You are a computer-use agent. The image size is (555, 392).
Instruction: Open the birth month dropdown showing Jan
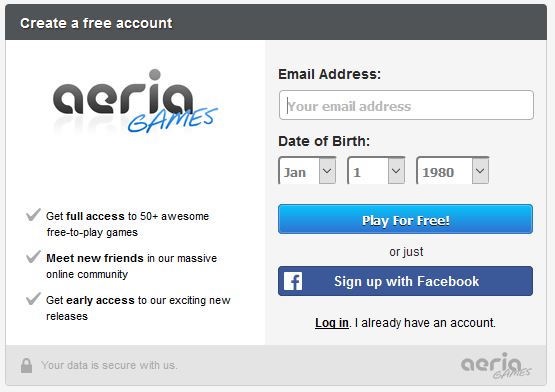pos(307,171)
